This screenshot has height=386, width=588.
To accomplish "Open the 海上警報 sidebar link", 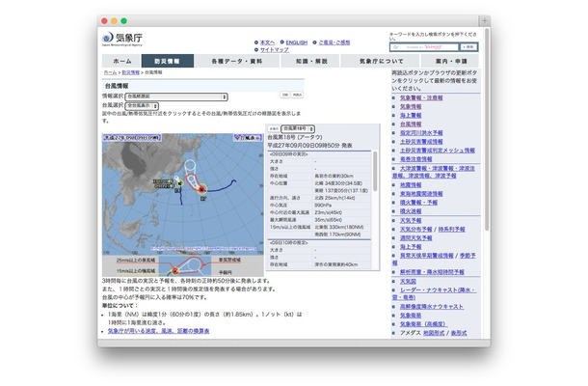I will tap(411, 115).
